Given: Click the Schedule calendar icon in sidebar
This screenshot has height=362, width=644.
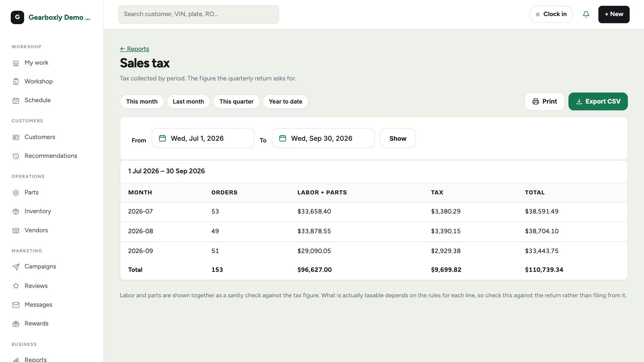Looking at the screenshot, I should [x=16, y=101].
